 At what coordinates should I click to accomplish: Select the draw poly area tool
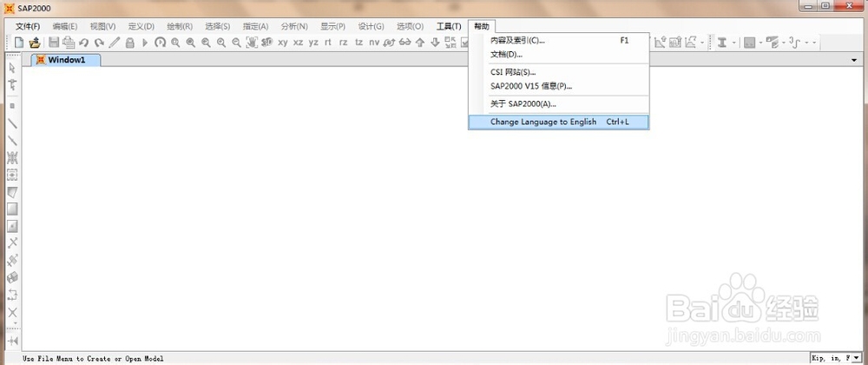point(12,192)
